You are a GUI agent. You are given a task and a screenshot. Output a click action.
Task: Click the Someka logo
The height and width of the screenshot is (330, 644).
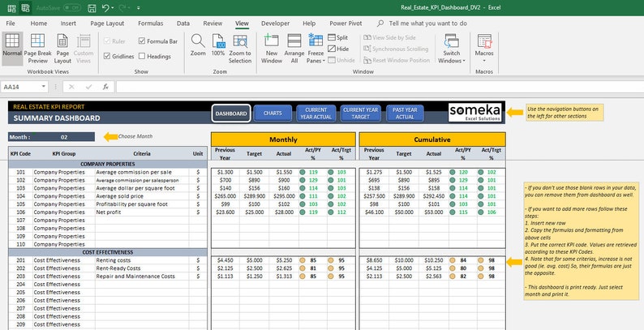tap(475, 113)
